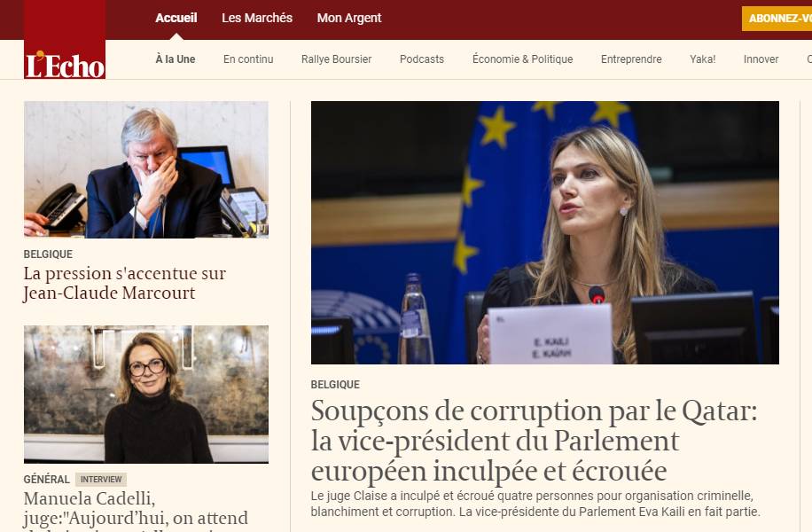Open the Eva Kaili main article image
Viewport: 812px width, 532px height.
coord(545,232)
